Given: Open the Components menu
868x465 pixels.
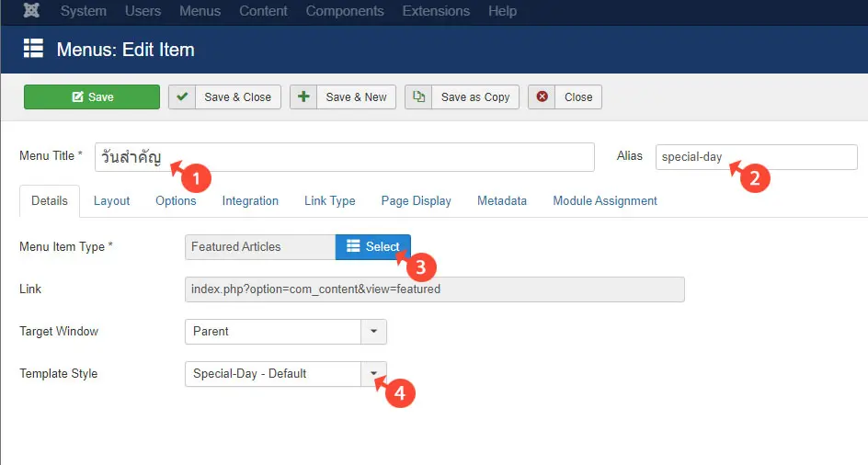Looking at the screenshot, I should [x=345, y=11].
